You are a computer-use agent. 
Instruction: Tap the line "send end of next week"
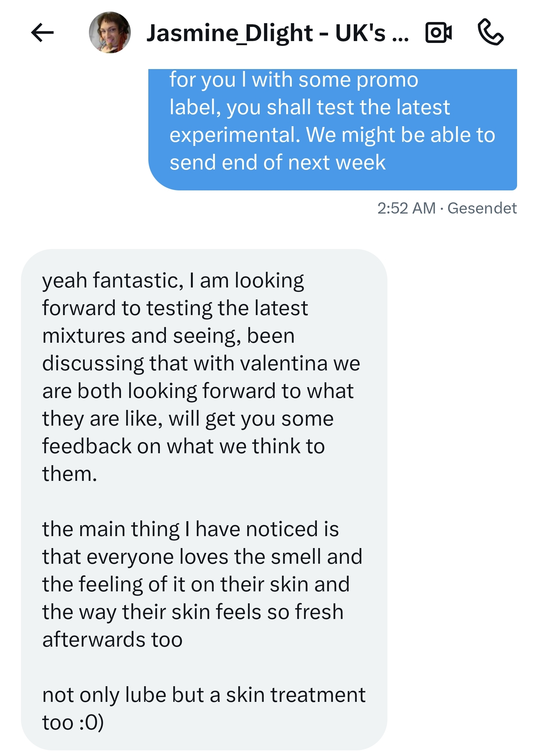pos(277,162)
